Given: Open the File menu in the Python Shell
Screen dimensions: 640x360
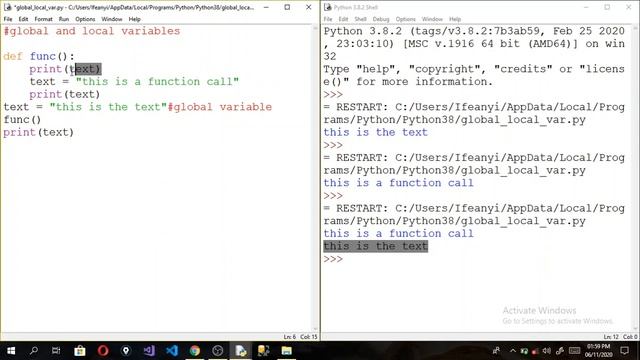Looking at the screenshot, I should coord(328,19).
